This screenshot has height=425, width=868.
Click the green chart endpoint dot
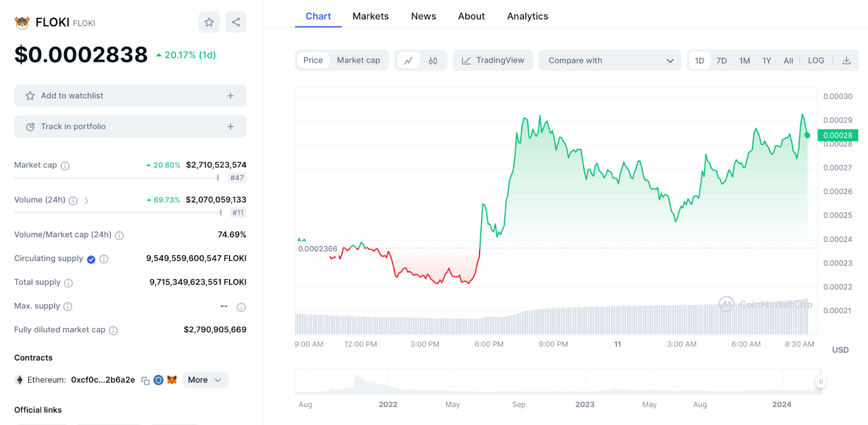[x=807, y=136]
